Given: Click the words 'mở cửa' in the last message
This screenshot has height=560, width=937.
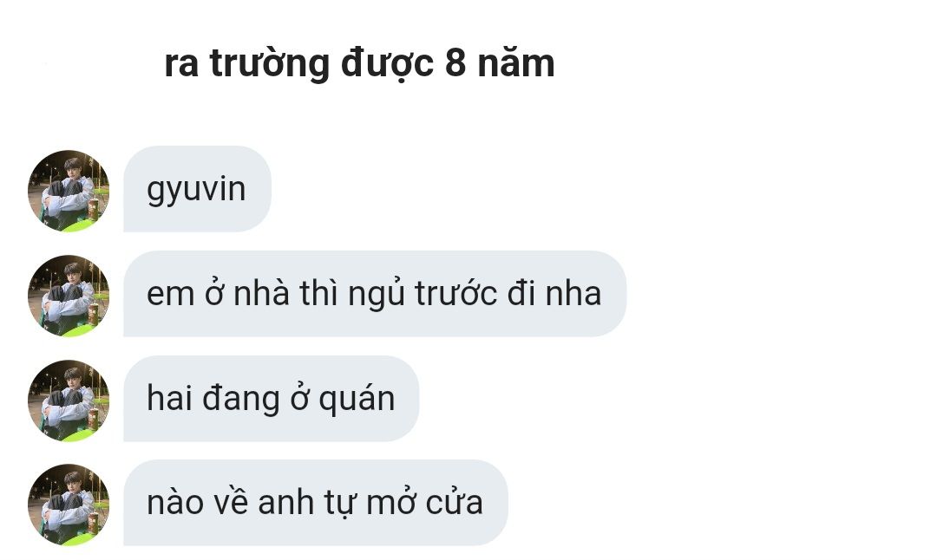Looking at the screenshot, I should pos(424,503).
